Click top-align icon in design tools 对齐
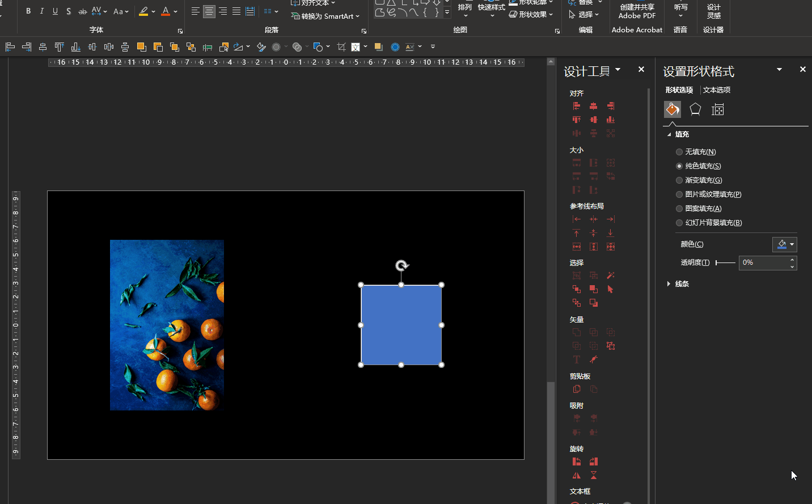Viewport: 812px width, 504px height. (x=577, y=120)
